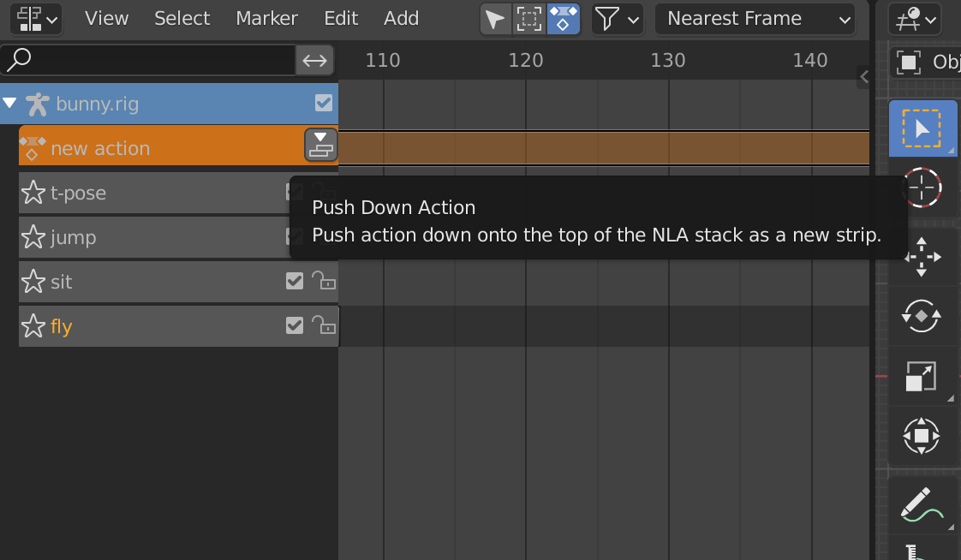Screen dimensions: 961x560
Task: Click the channel search field
Action: (x=146, y=61)
